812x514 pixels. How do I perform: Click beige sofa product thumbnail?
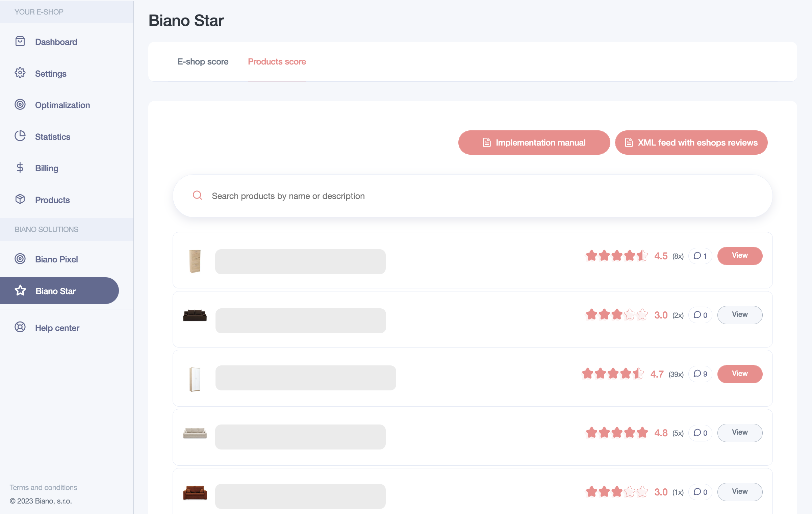[195, 433]
